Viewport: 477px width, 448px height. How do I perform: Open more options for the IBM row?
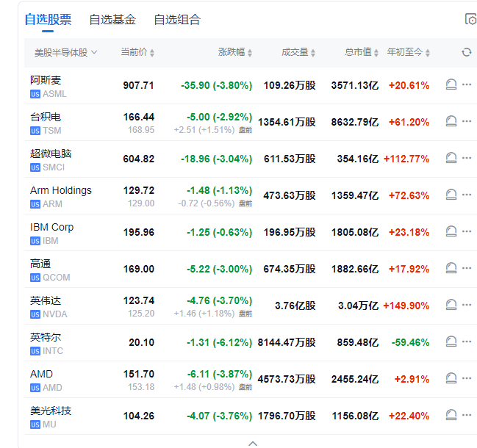pos(467,231)
